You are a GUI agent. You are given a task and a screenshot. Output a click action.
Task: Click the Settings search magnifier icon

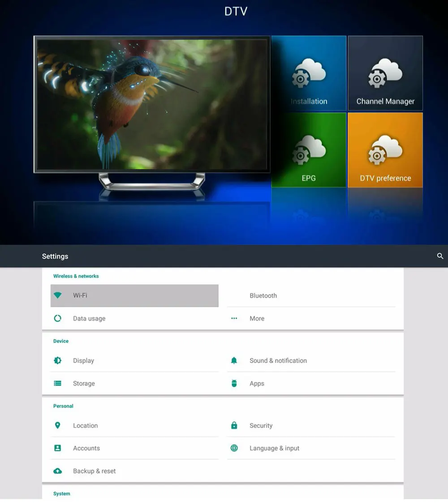440,256
